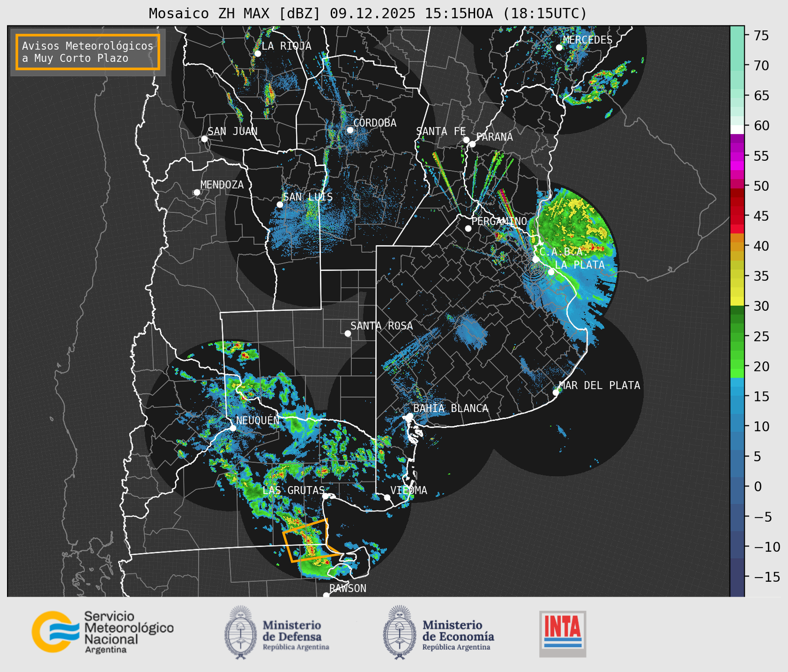Click the VIEDMA city marker
Image resolution: width=788 pixels, height=672 pixels.
pyautogui.click(x=387, y=497)
